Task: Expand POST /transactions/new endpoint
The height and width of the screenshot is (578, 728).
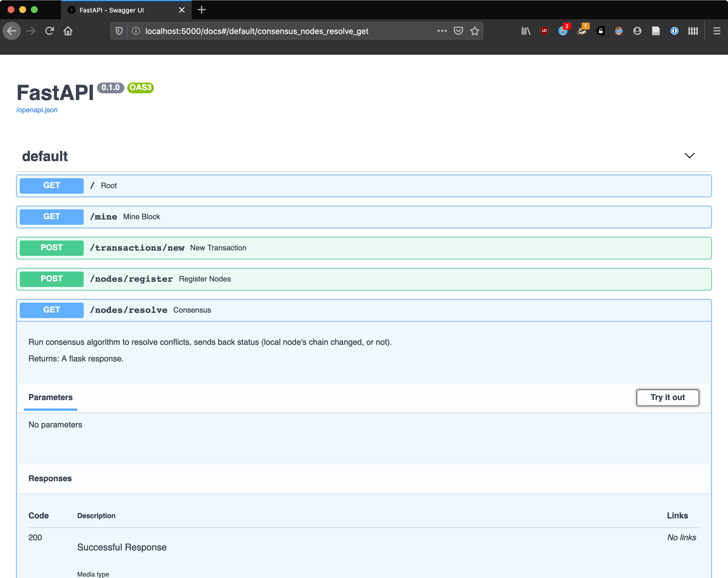Action: (x=364, y=248)
